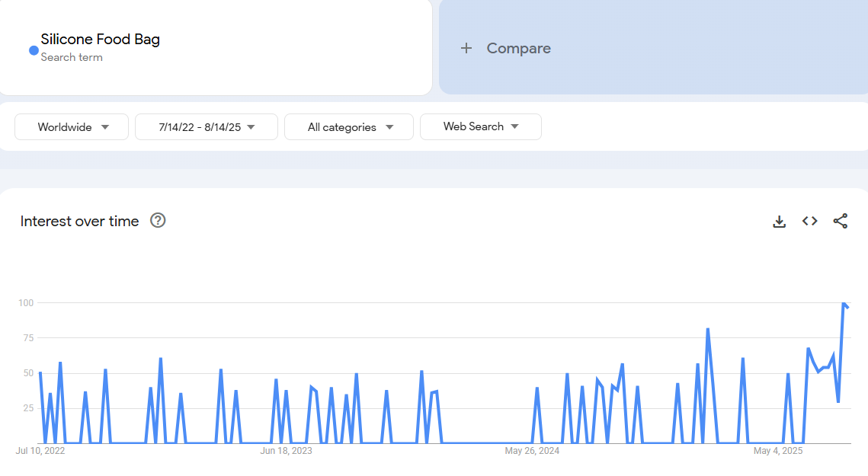
Task: Click the share icon for the chart
Action: [840, 221]
